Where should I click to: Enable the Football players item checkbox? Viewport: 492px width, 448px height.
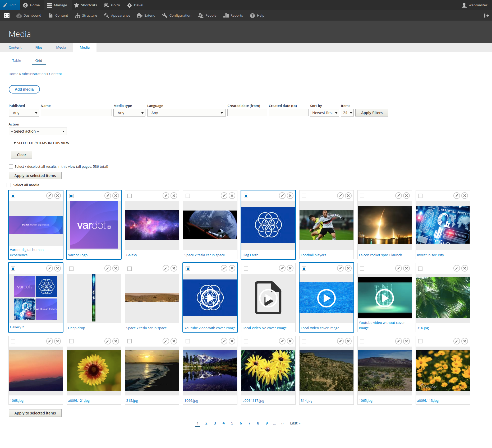304,195
